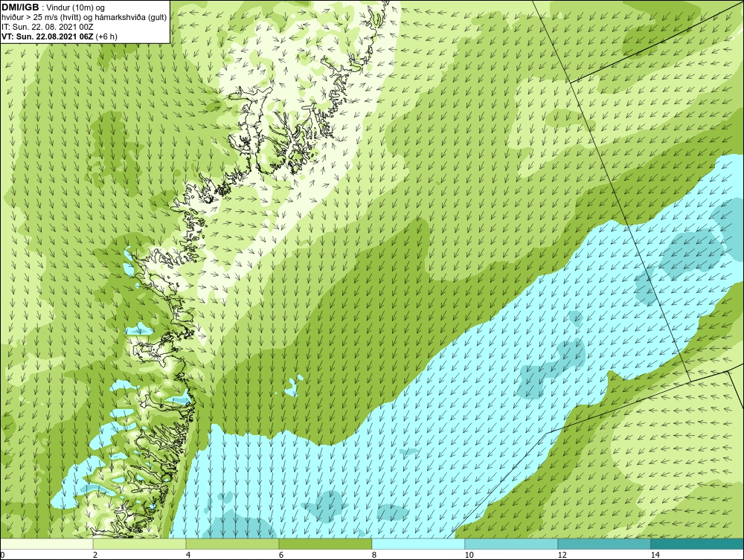Screen dimensions: 744x560
Task: Click the 'hviður > 25 m/s (hvítt)' line
Action: 84,17
